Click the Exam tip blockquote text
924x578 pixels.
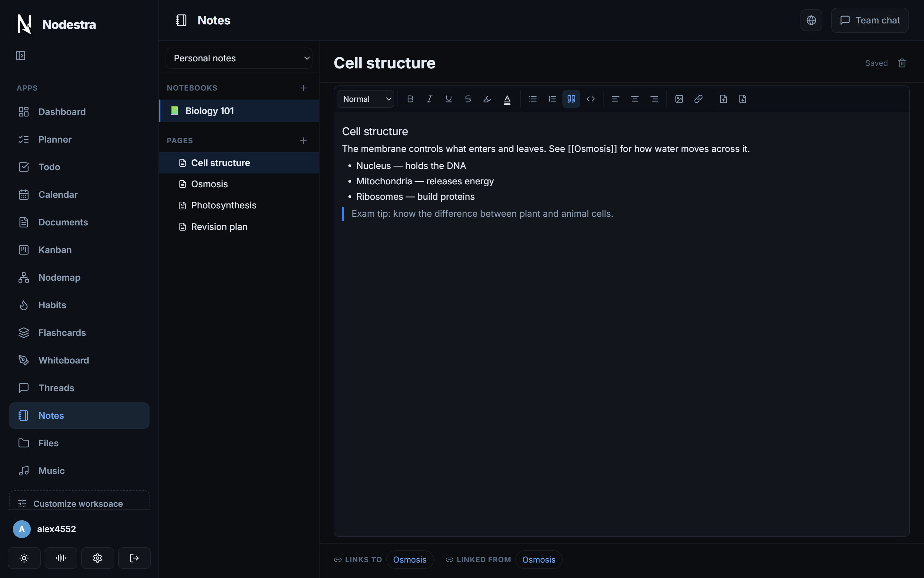click(x=482, y=214)
